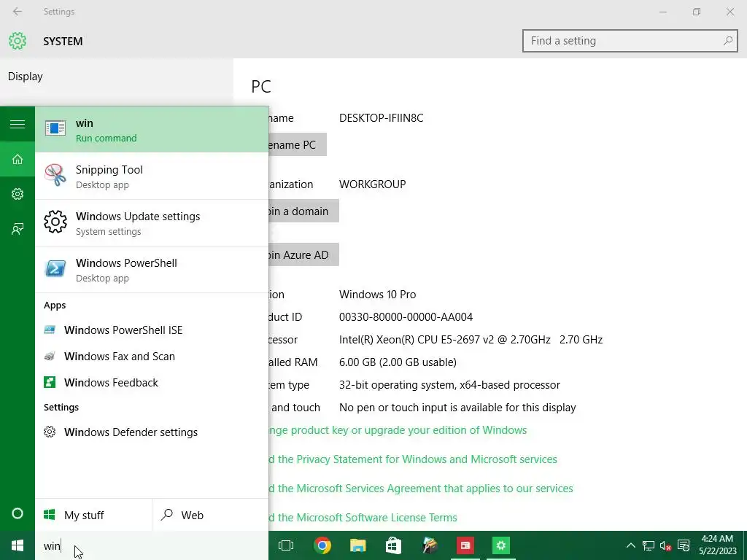Open the Feedback icon in search sidebar
This screenshot has width=747, height=560.
coord(18,229)
